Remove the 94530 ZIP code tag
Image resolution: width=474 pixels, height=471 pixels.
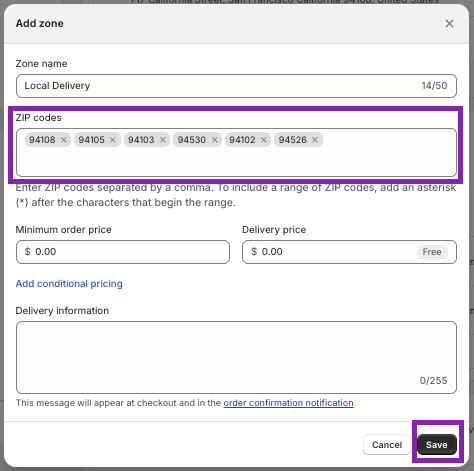pyautogui.click(x=215, y=140)
